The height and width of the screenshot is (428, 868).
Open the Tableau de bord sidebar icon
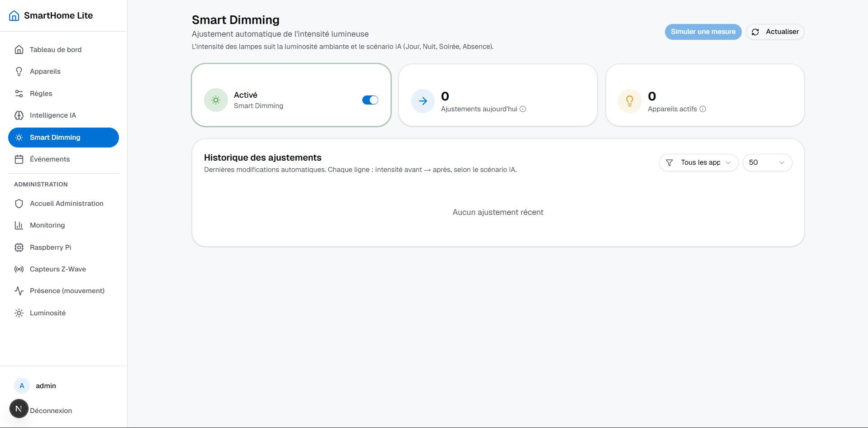[x=19, y=49]
